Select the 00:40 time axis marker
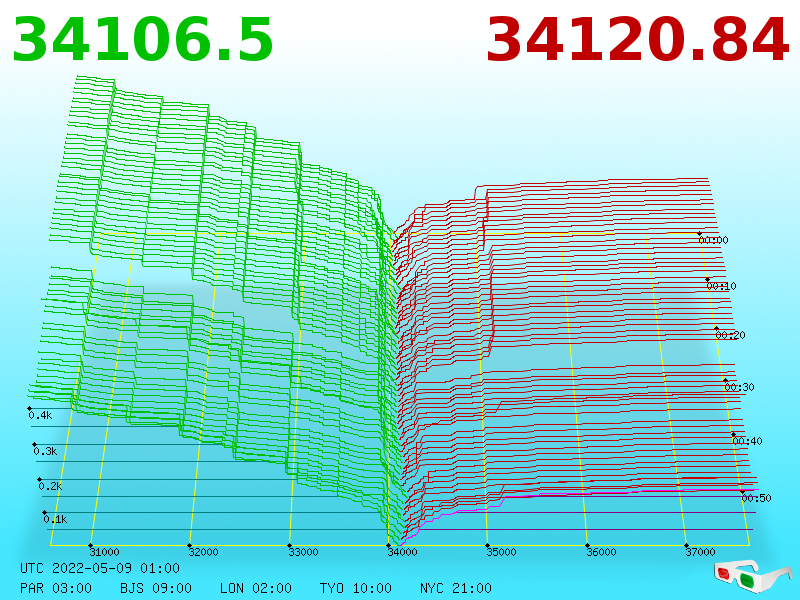This screenshot has height=600, width=800. click(x=747, y=441)
